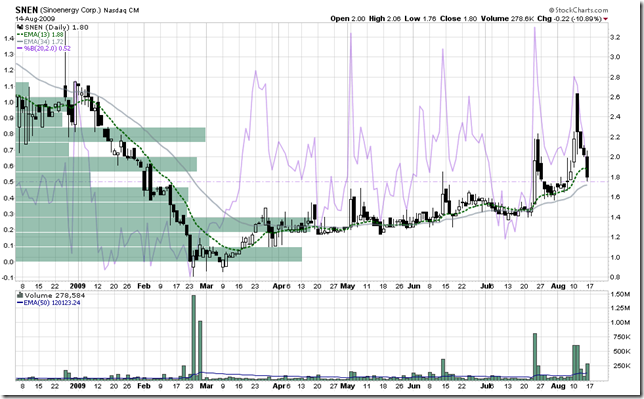Click the 1.4 label on left %B axis
644x399 pixels.
(x=9, y=38)
